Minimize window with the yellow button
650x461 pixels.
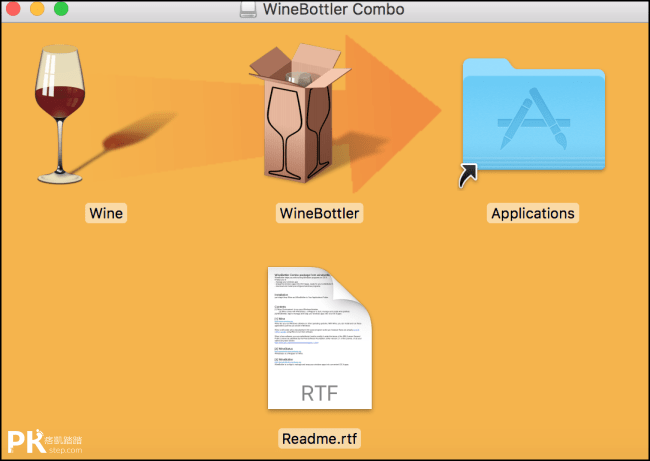pyautogui.click(x=37, y=9)
